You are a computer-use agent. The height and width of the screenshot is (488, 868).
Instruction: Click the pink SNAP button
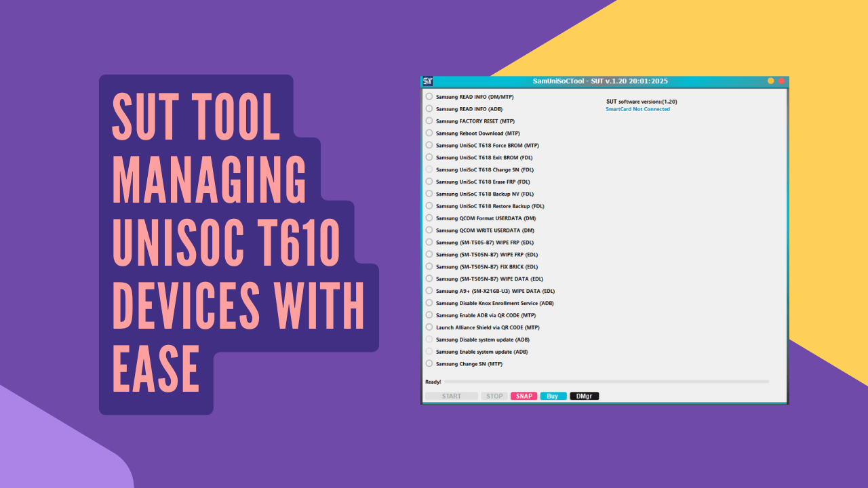point(524,396)
